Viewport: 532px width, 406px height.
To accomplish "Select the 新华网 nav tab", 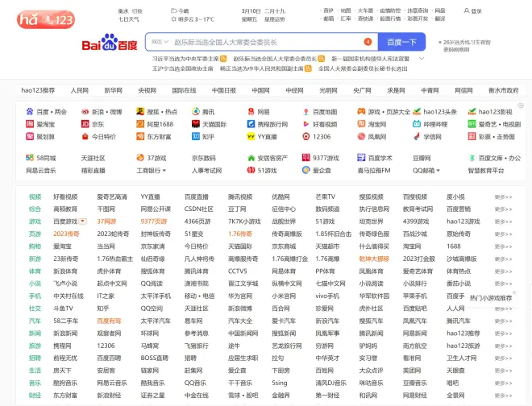I will point(113,90).
